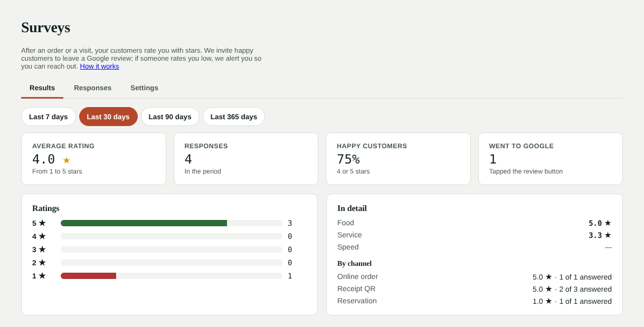Click the gold star beside average rating 4.0
Image resolution: width=644 pixels, height=327 pixels.
tap(67, 160)
